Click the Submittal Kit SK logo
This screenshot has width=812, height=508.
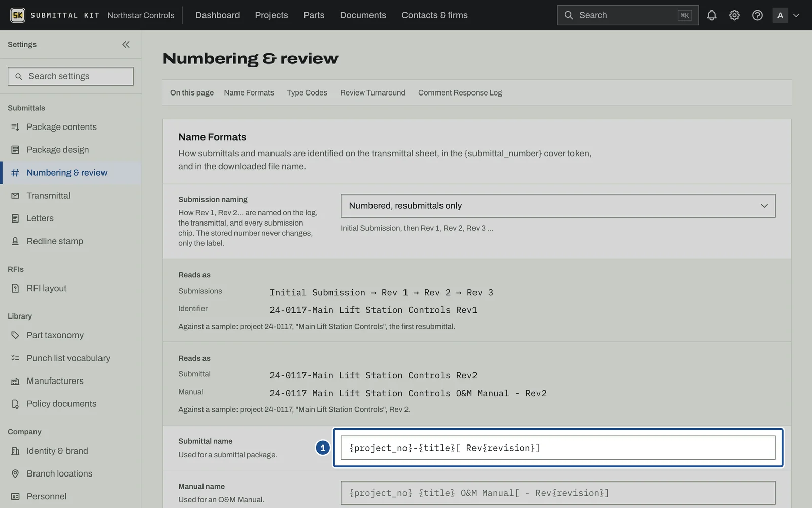(18, 15)
